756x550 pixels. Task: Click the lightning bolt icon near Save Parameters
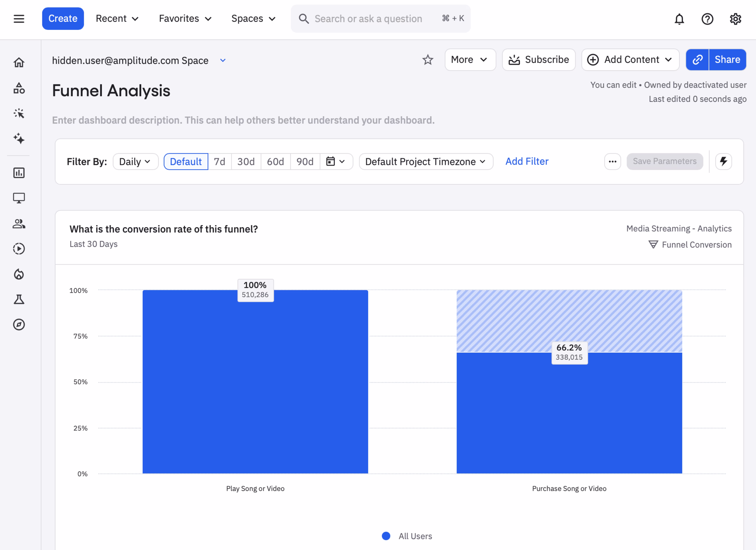tap(724, 161)
